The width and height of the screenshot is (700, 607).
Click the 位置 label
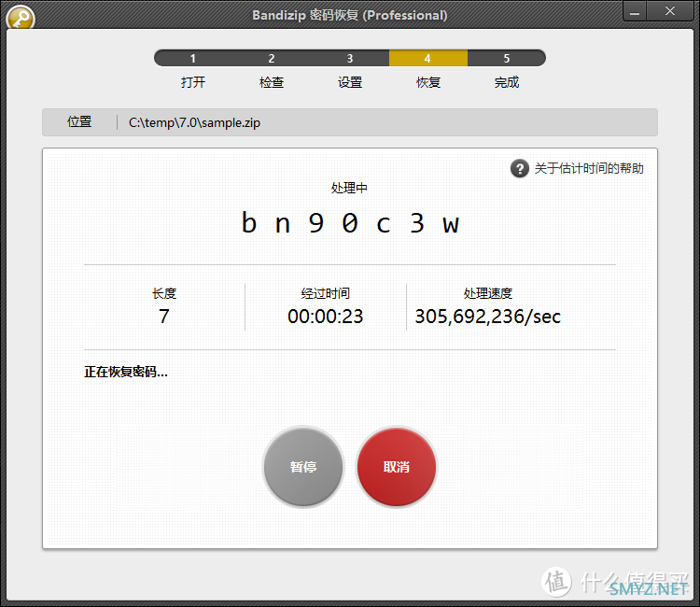pos(79,122)
